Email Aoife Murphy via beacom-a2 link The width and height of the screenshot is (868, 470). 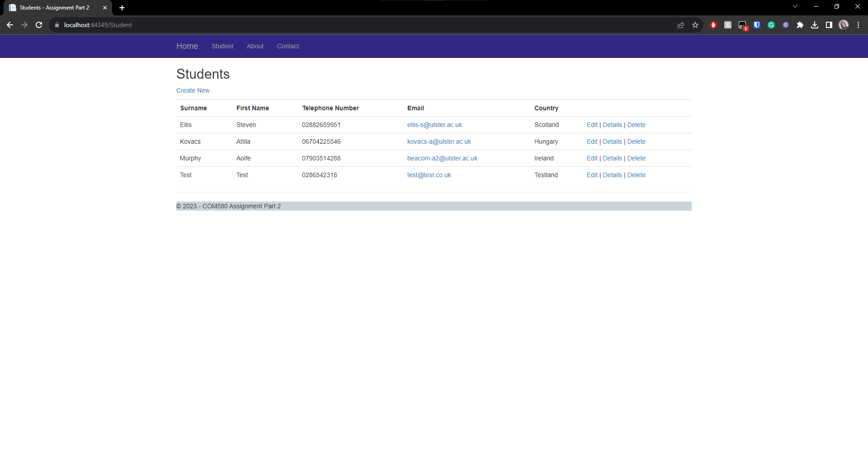click(442, 158)
